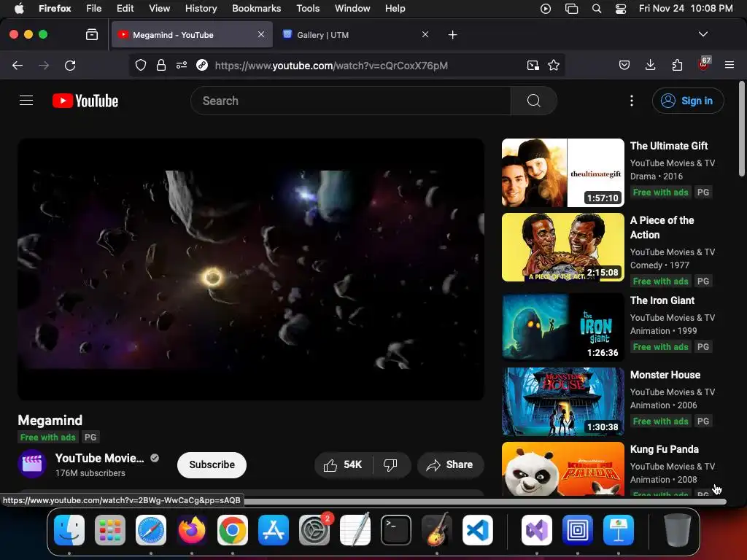This screenshot has width=747, height=560.
Task: Open Firefox View button
Action: tap(91, 34)
